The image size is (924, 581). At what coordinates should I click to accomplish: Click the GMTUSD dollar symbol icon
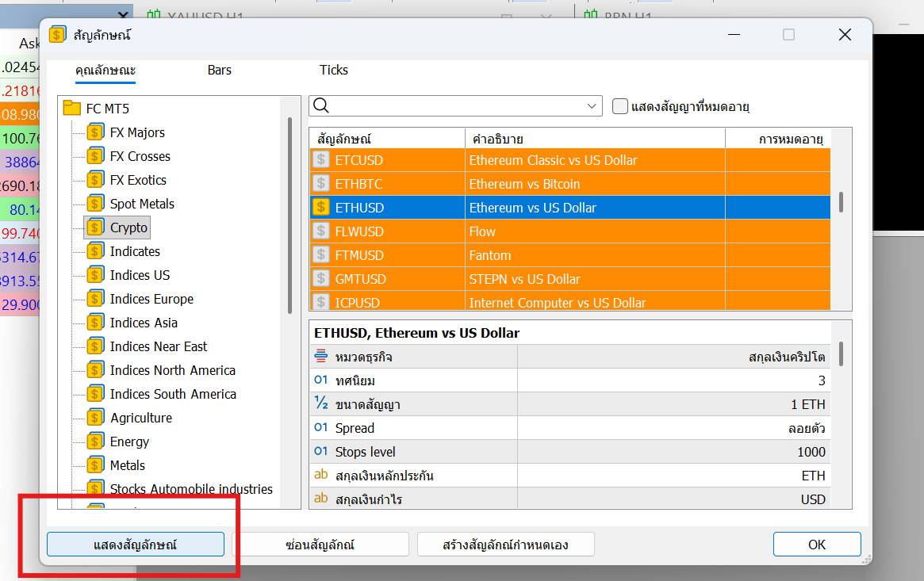[x=321, y=278]
